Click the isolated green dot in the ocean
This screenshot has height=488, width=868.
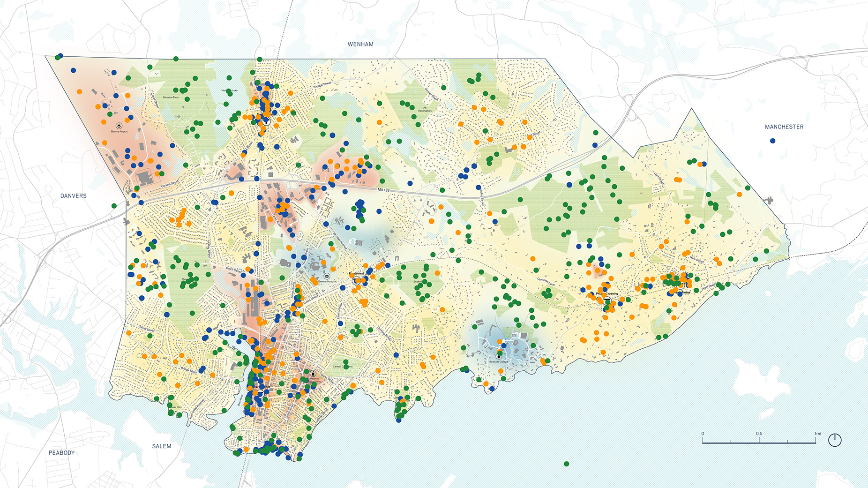(x=566, y=464)
